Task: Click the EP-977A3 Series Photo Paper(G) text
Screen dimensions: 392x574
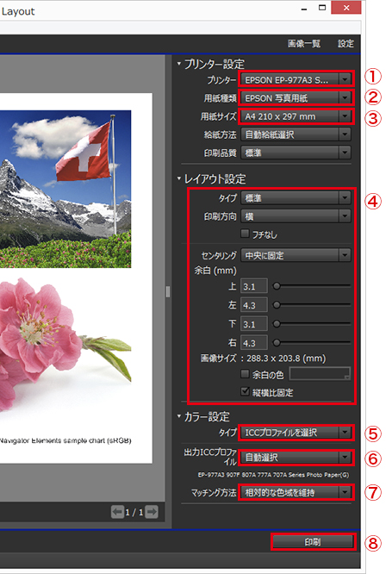Action: click(x=273, y=475)
